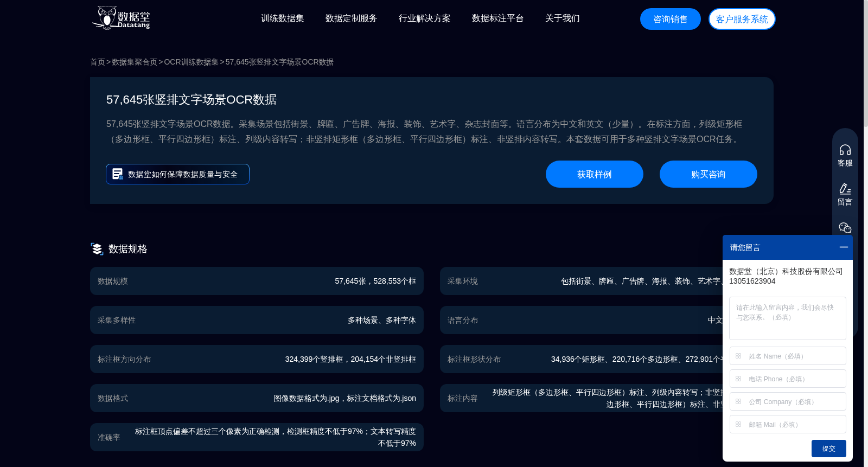Click the 语言分布 row label
This screenshot has width=868, height=467.
[x=463, y=320]
